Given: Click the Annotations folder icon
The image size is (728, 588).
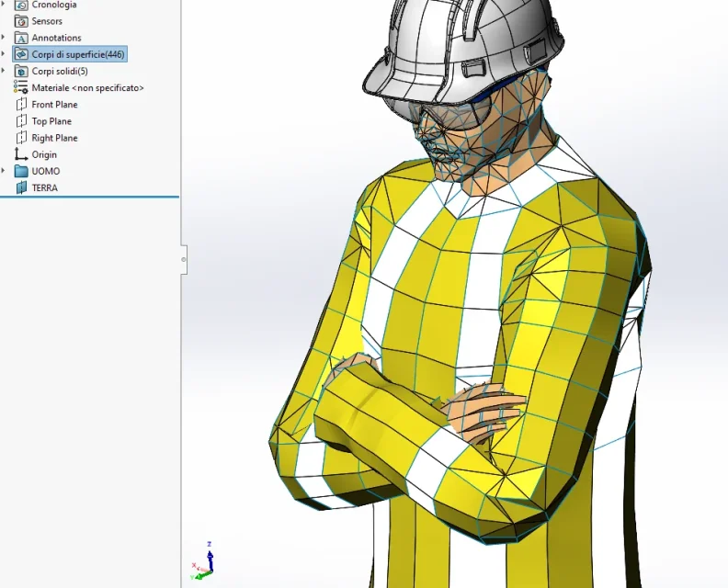Looking at the screenshot, I should 21,38.
